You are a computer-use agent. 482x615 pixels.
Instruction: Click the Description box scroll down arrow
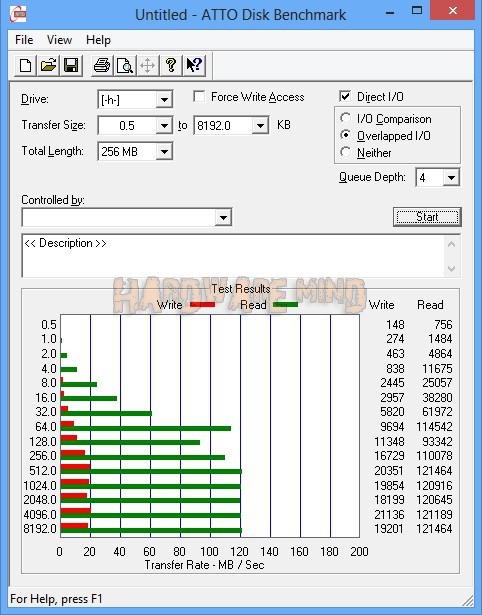pos(451,269)
